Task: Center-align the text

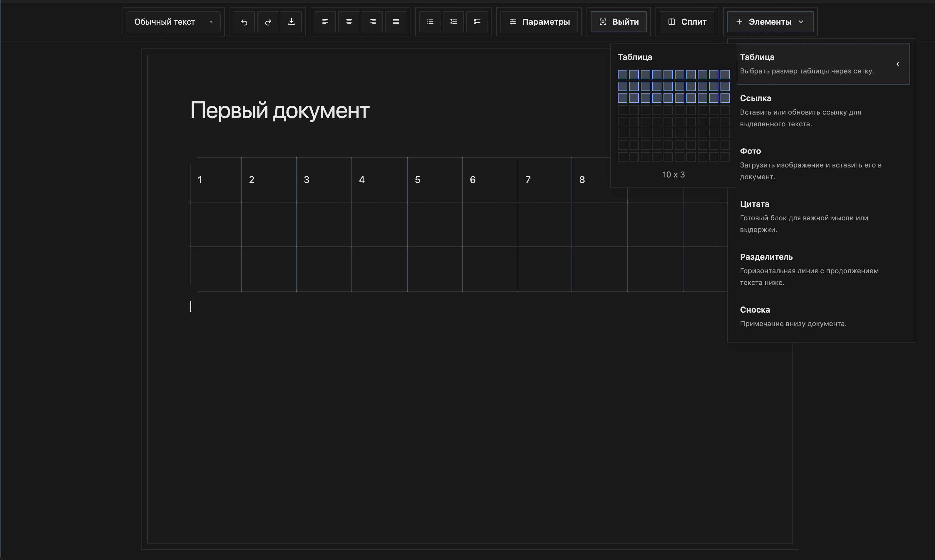Action: [x=349, y=22]
